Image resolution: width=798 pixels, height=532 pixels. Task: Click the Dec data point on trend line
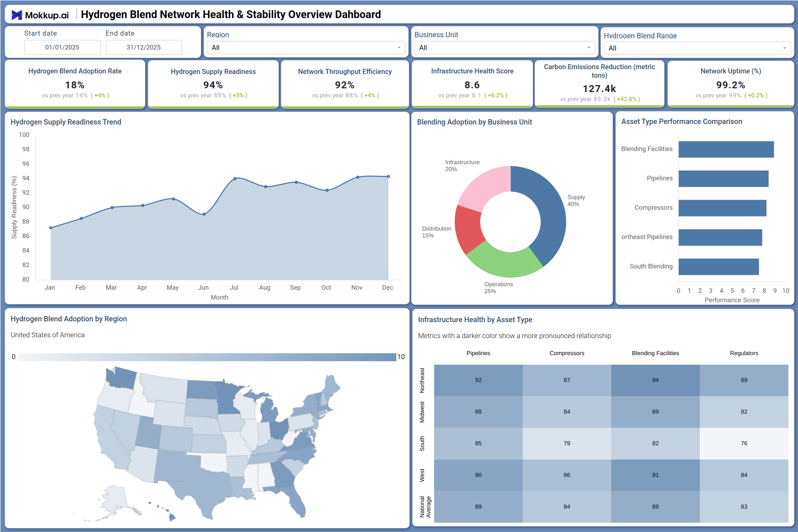[388, 176]
